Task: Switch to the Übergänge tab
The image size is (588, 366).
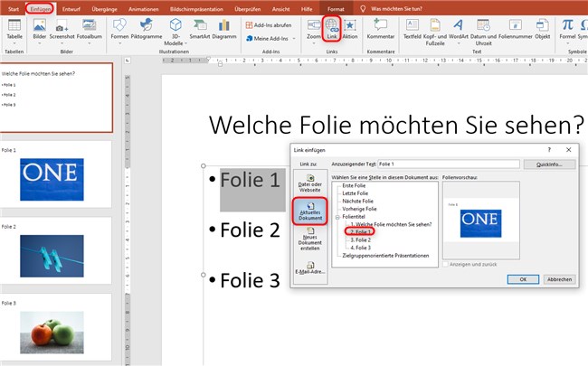Action: pos(104,9)
